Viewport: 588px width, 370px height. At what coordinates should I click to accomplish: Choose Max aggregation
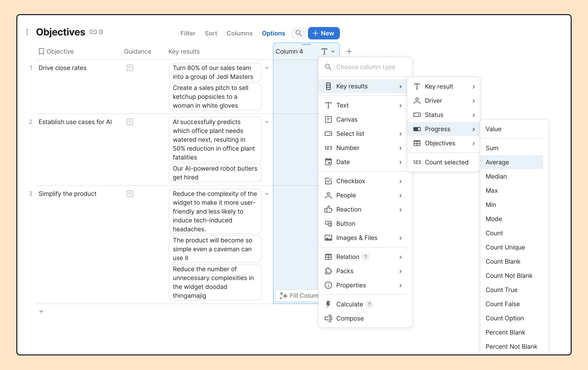tap(512, 191)
